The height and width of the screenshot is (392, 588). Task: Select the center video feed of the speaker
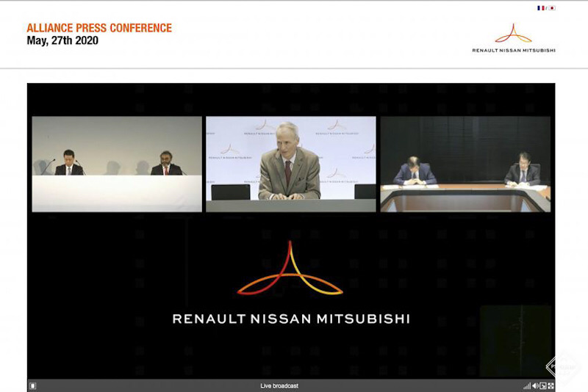click(290, 164)
